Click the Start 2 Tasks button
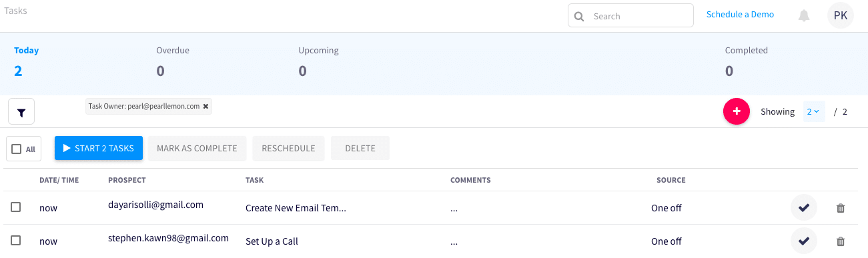This screenshot has height=258, width=868. click(99, 148)
